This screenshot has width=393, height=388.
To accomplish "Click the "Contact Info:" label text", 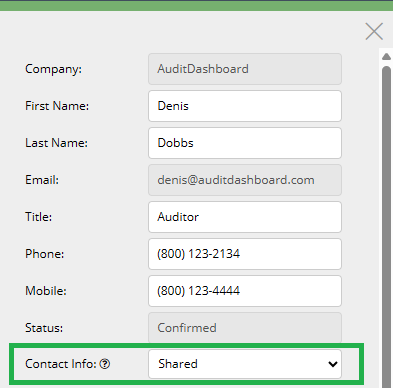I will tap(61, 364).
